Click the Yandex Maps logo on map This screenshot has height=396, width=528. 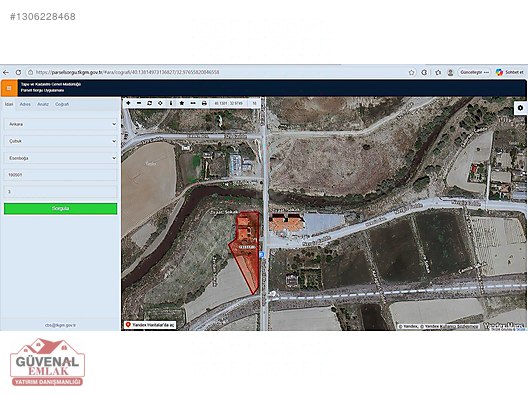[x=504, y=325]
